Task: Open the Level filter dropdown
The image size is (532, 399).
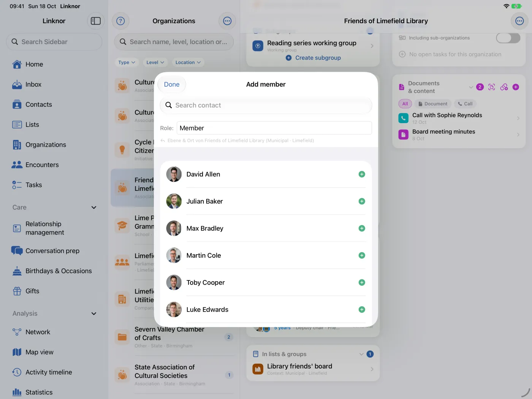Action: [155, 62]
